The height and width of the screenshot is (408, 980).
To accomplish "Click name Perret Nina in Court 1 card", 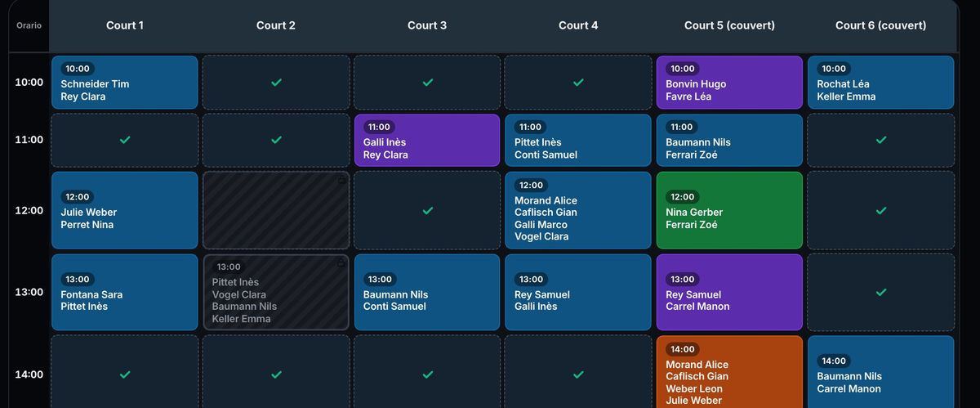I will (x=87, y=225).
